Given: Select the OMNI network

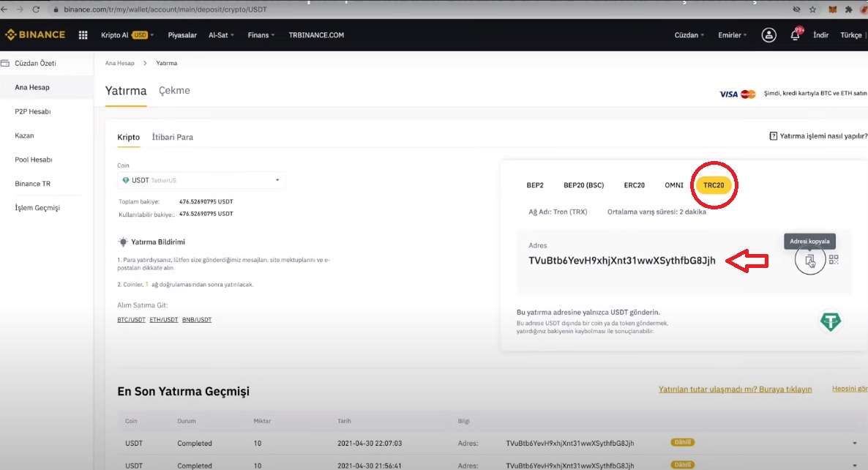Looking at the screenshot, I should (x=674, y=185).
